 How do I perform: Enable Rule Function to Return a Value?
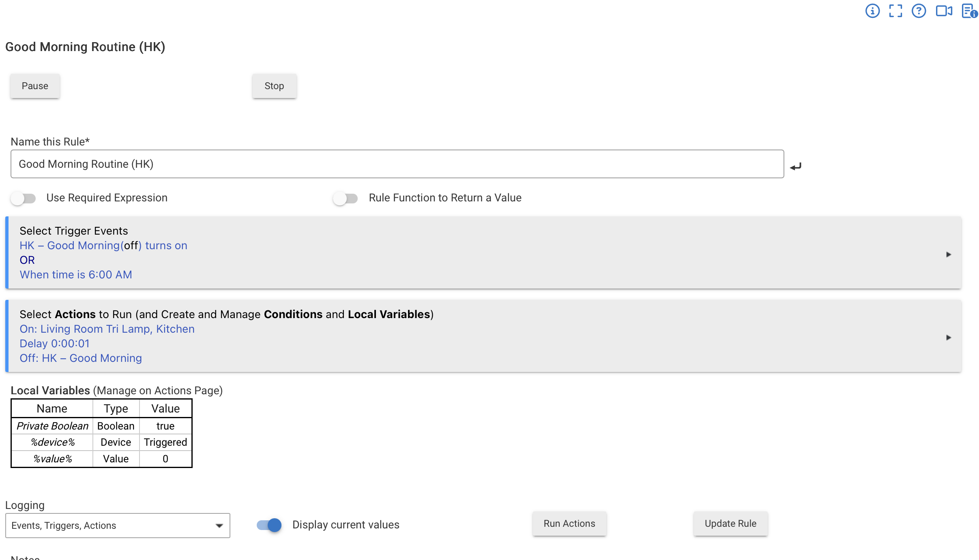(x=346, y=198)
